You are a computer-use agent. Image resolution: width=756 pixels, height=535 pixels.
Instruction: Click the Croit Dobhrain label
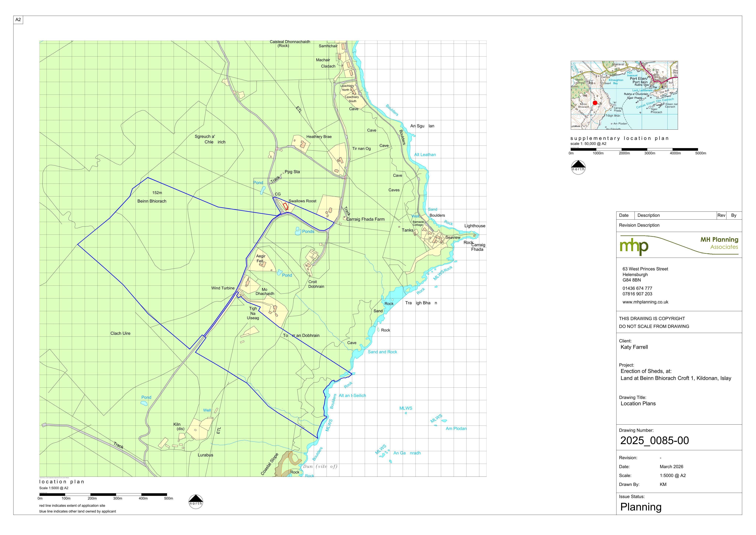pos(316,284)
